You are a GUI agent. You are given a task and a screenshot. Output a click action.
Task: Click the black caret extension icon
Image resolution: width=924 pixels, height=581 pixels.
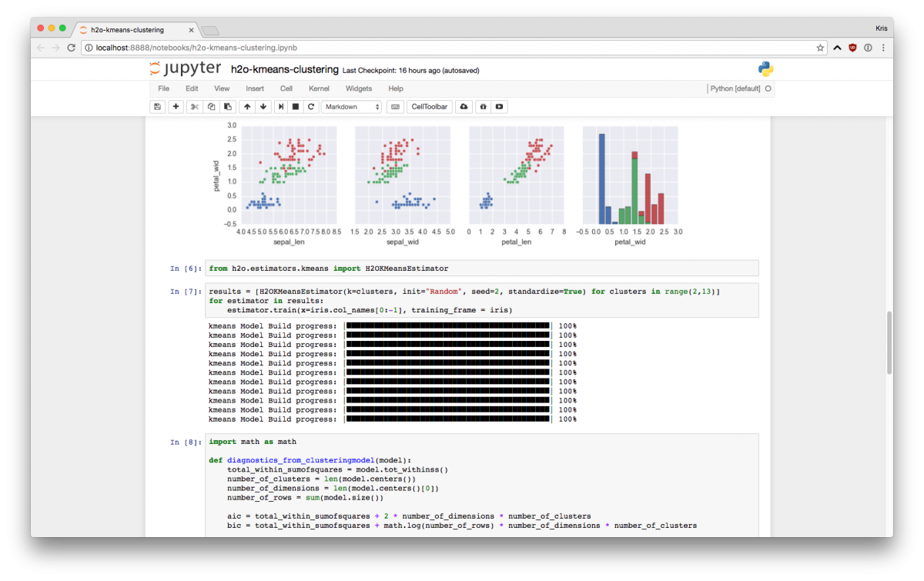(837, 48)
